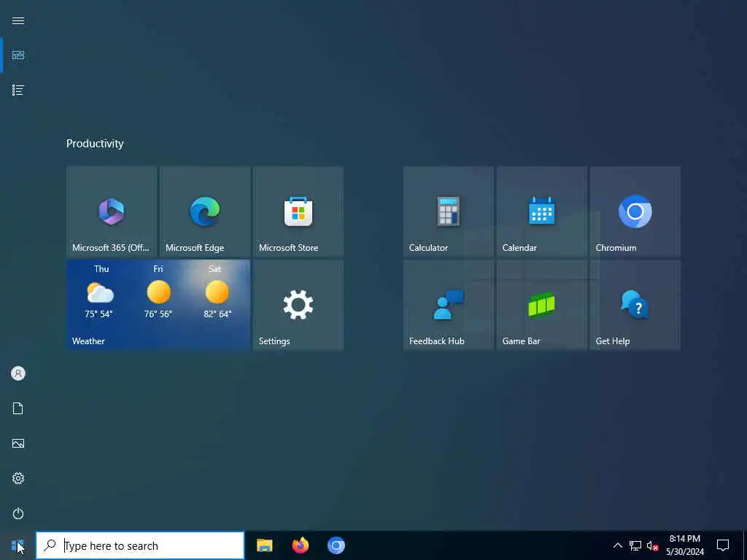Open the Microsoft Store tile
Image resolution: width=747 pixels, height=560 pixels.
[298, 211]
